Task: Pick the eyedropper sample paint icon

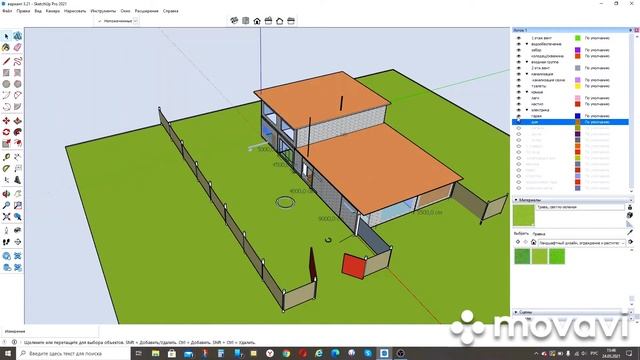Action: [630, 232]
